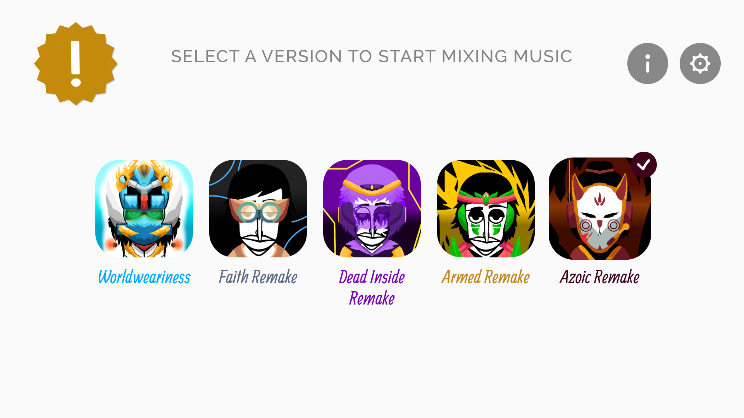The width and height of the screenshot is (744, 418).
Task: Click the checkmark badge on Azoic Remake
Action: tap(644, 165)
